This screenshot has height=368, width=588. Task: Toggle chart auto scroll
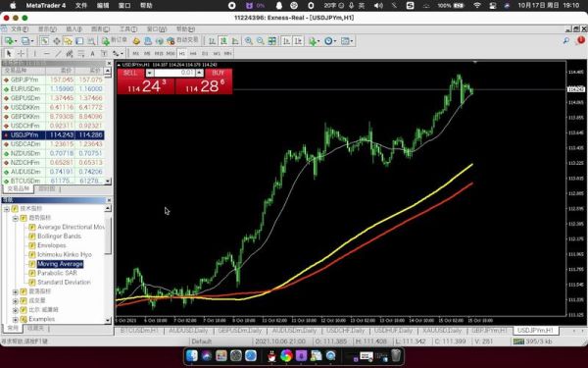[x=286, y=41]
